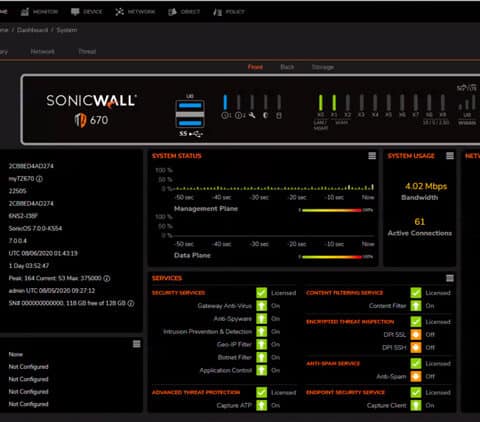Viewport: 480px width, 422px height.
Task: Click the X5 port LED
Action: click(x=388, y=102)
